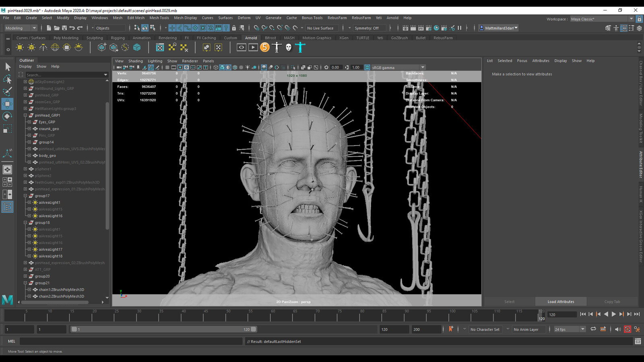Click Symmetry: Off setting
The width and height of the screenshot is (644, 362).
click(369, 28)
